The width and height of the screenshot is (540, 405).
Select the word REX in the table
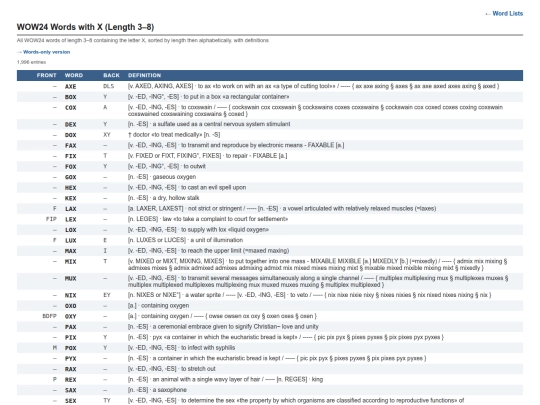pos(71,380)
